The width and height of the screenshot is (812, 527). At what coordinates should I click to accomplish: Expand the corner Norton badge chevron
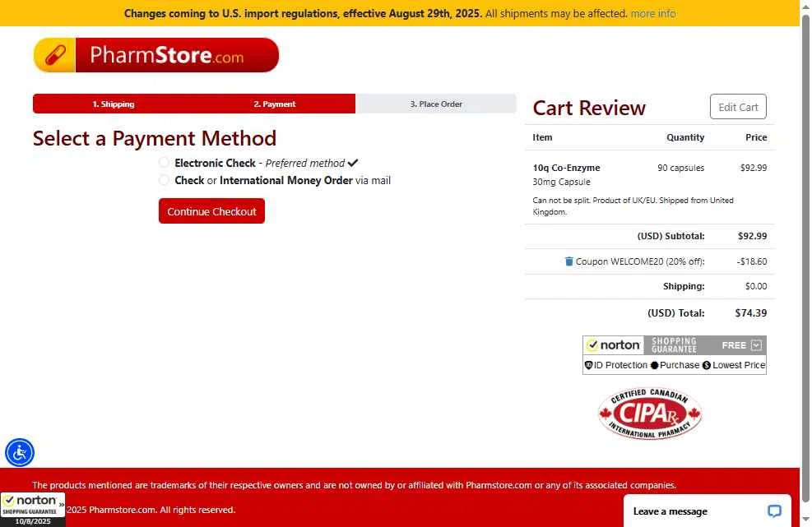pos(61,504)
